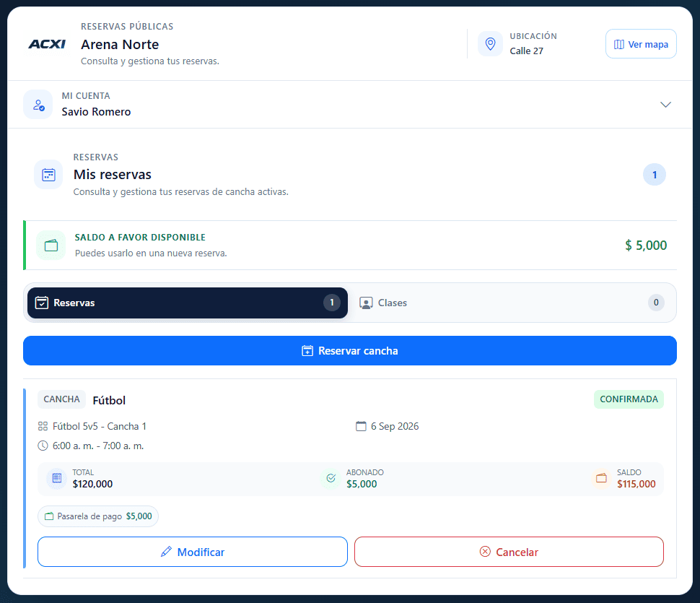The image size is (700, 603).
Task: Click the Fútbol reservation title
Action: pos(109,400)
